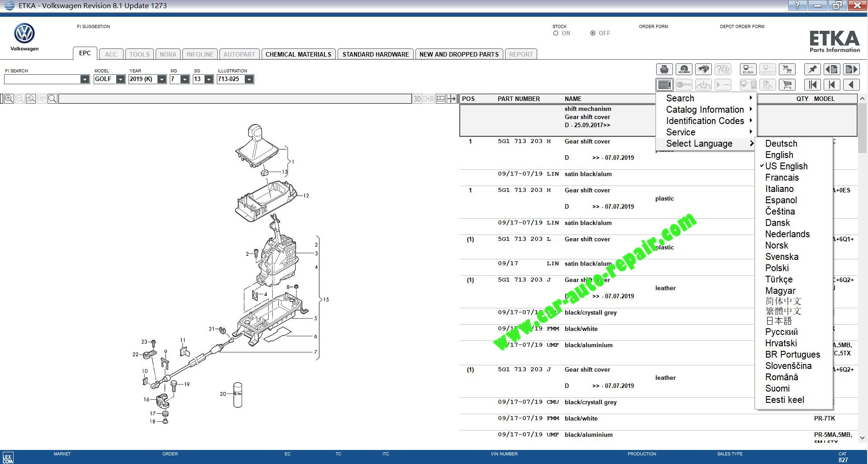Expand the Service submenu

[705, 132]
